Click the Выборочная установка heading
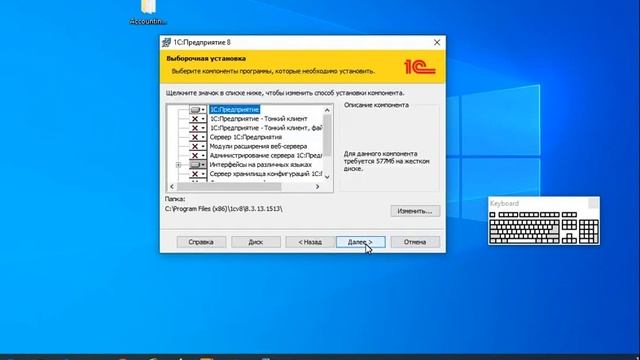Image resolution: width=640 pixels, height=360 pixels. (206, 59)
